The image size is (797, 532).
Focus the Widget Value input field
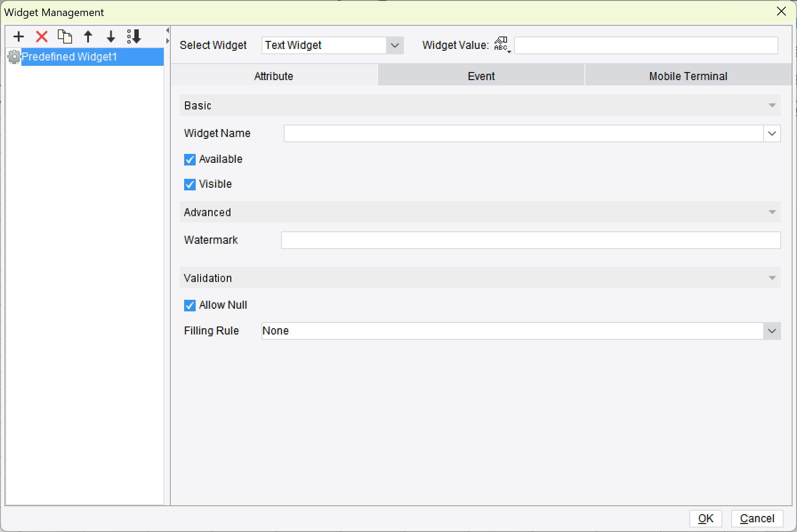[646, 45]
